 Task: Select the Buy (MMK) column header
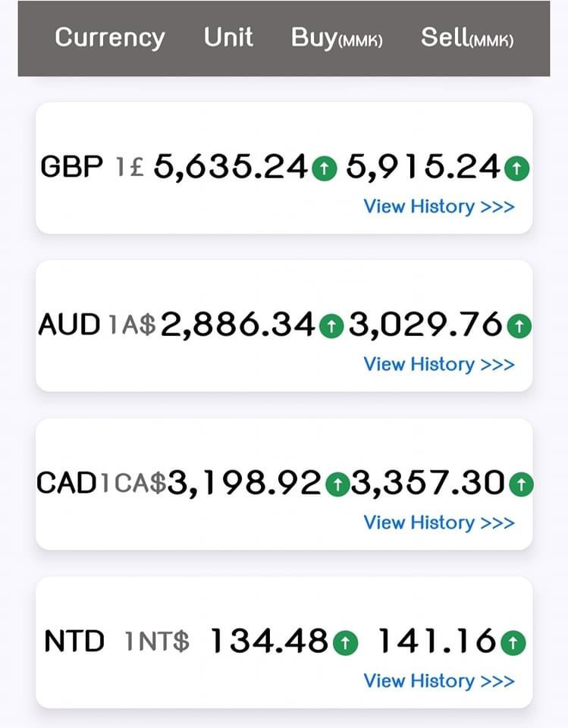tap(337, 39)
